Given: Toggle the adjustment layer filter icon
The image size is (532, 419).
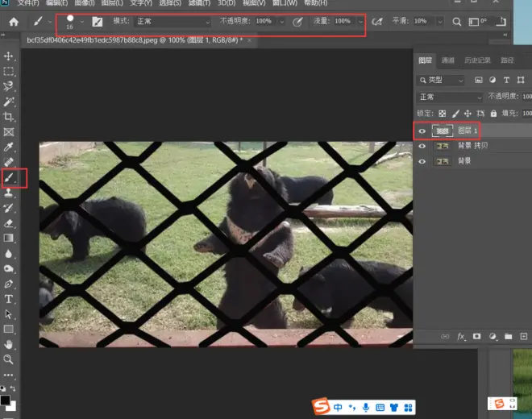Looking at the screenshot, I should (x=493, y=80).
